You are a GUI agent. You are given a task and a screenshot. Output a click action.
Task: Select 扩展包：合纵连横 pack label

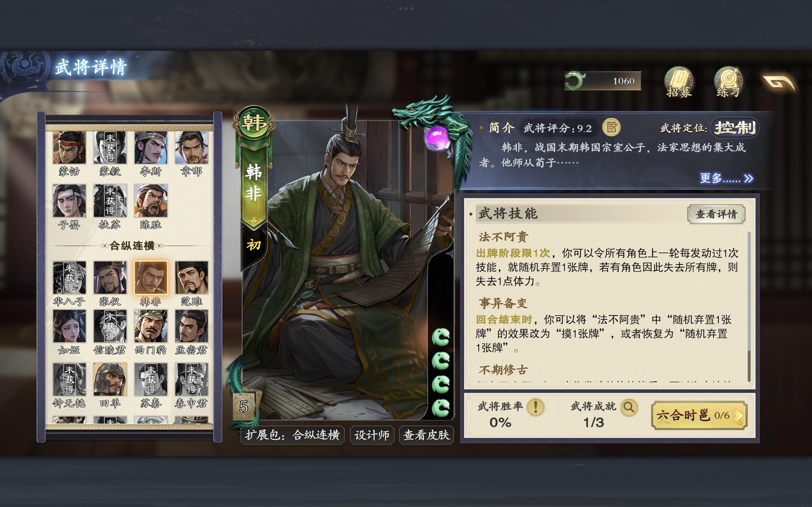(x=292, y=435)
